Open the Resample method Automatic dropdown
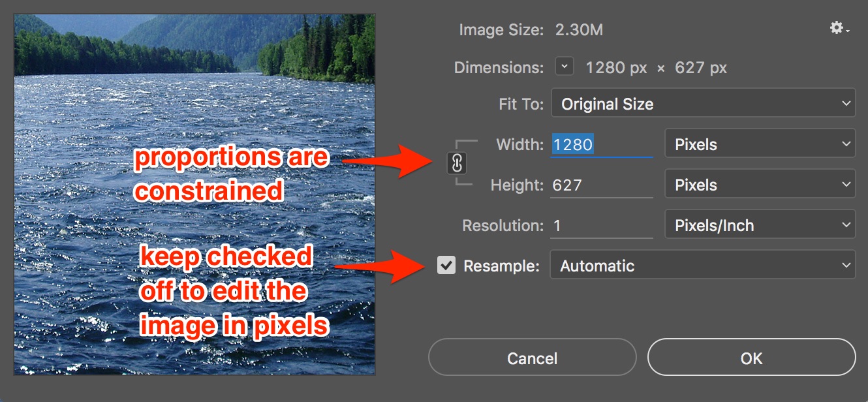The width and height of the screenshot is (868, 402). coord(702,266)
